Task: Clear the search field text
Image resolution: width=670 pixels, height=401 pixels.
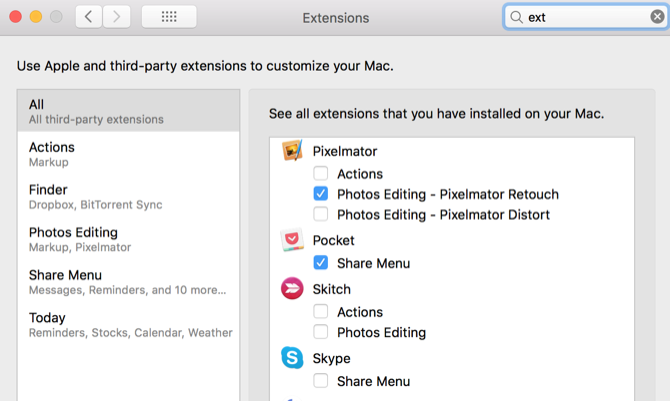Action: click(x=656, y=17)
